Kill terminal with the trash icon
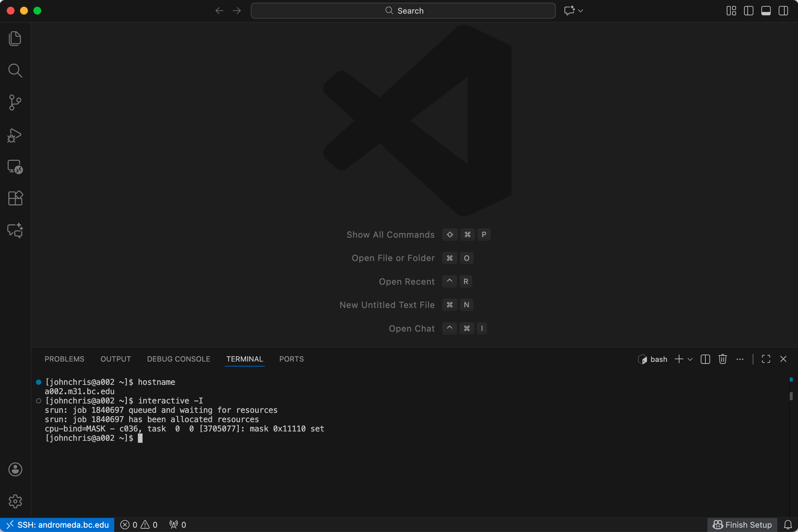Screen dimensions: 798x532 (722, 359)
